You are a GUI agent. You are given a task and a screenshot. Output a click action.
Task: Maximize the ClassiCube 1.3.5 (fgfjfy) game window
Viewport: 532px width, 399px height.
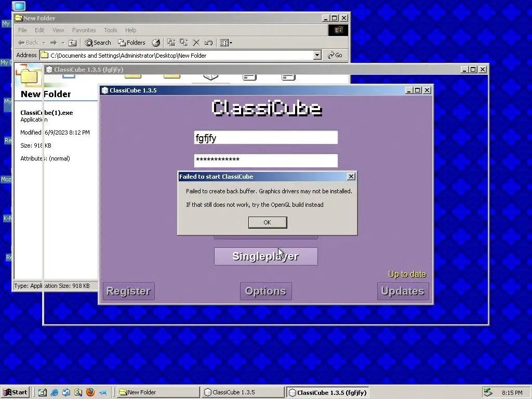(473, 70)
